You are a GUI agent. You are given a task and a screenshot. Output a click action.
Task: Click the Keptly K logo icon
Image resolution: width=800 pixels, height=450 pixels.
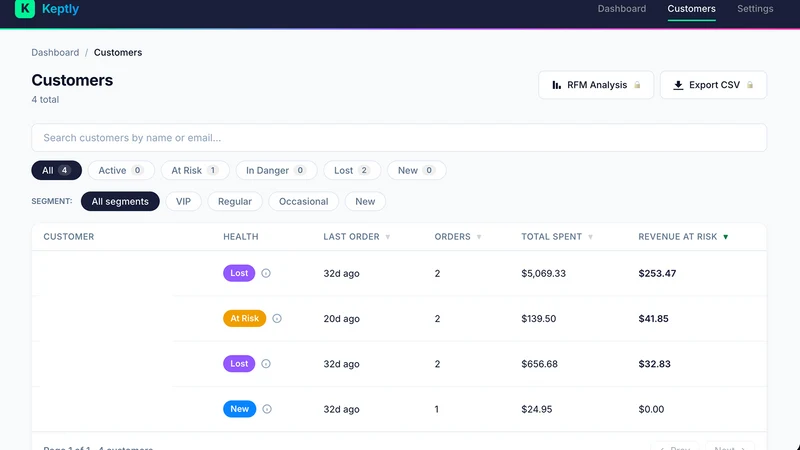24,8
